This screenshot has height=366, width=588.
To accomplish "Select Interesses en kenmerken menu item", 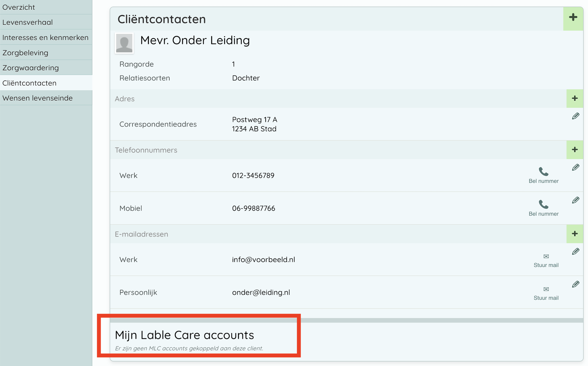I will point(45,37).
